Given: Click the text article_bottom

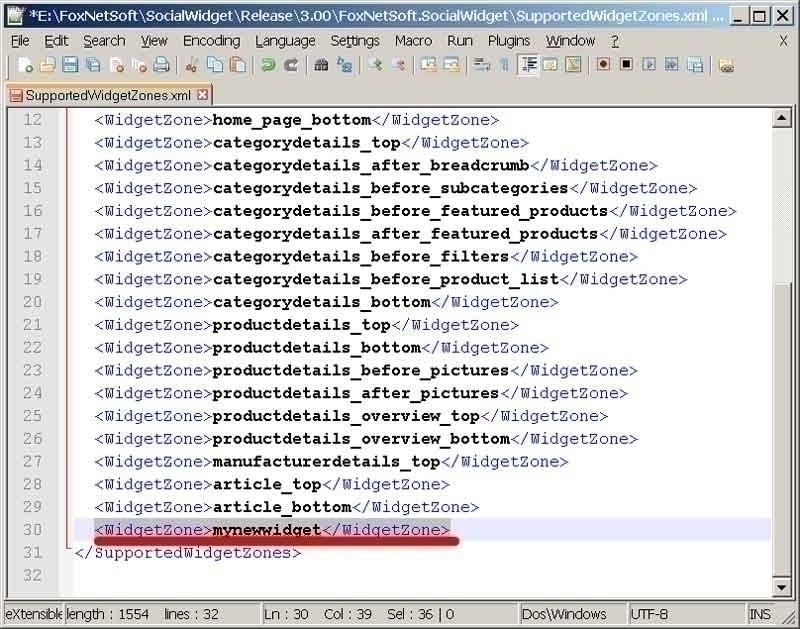Looking at the screenshot, I should [282, 507].
